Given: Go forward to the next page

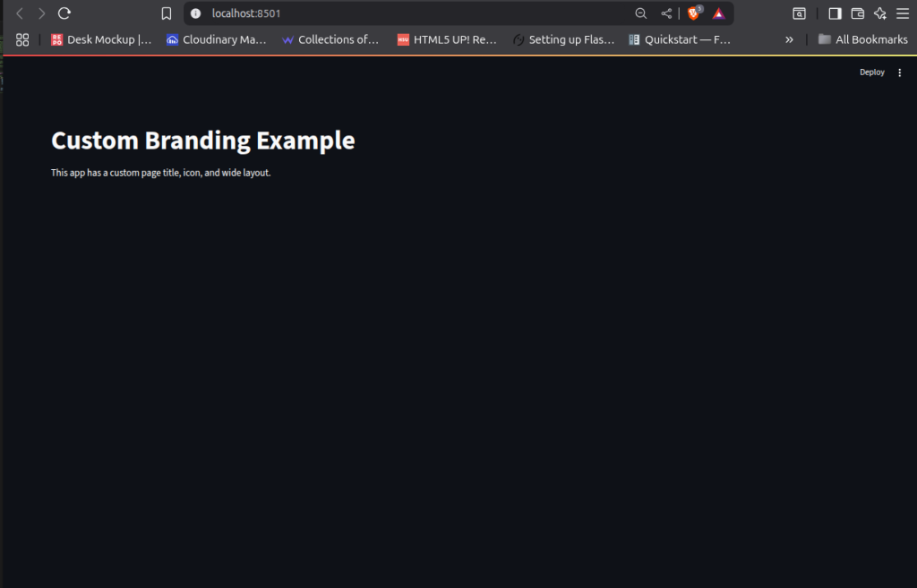Looking at the screenshot, I should (x=41, y=13).
